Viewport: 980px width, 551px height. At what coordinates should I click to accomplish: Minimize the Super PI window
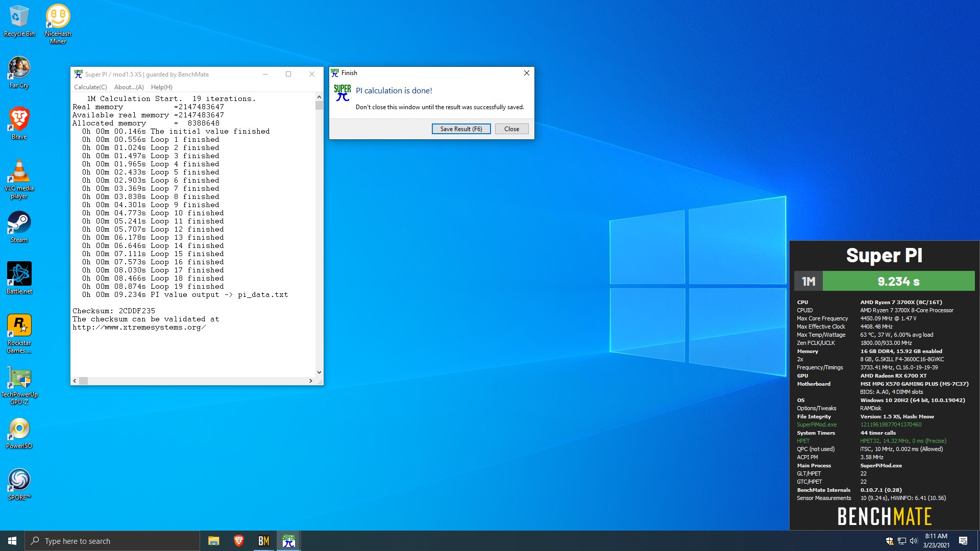point(265,74)
